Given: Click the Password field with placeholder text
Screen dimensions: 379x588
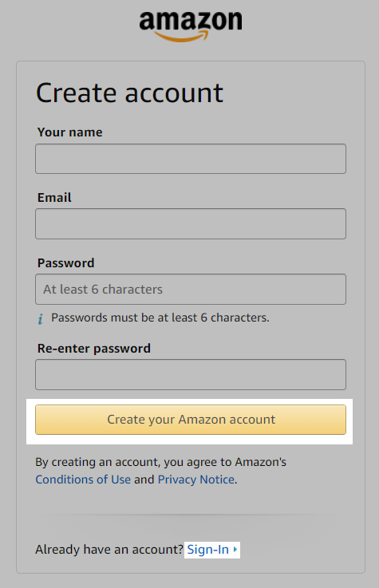Looking at the screenshot, I should pos(191,289).
